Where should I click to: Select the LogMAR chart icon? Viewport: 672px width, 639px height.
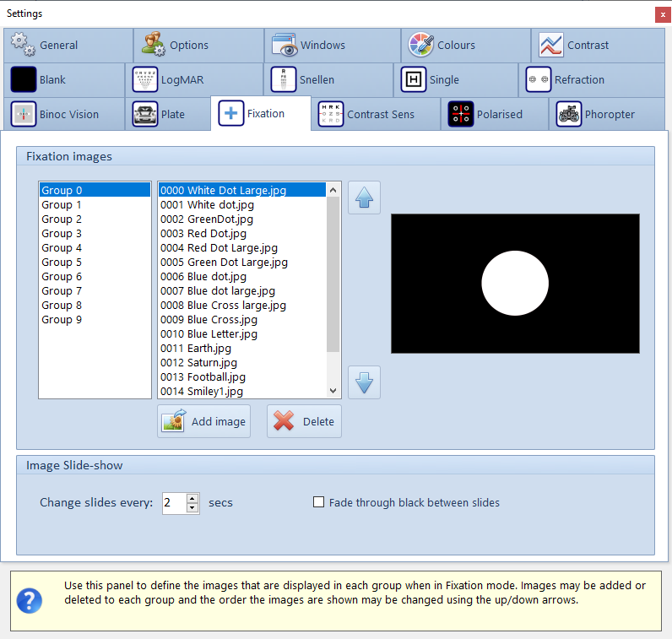[x=145, y=80]
